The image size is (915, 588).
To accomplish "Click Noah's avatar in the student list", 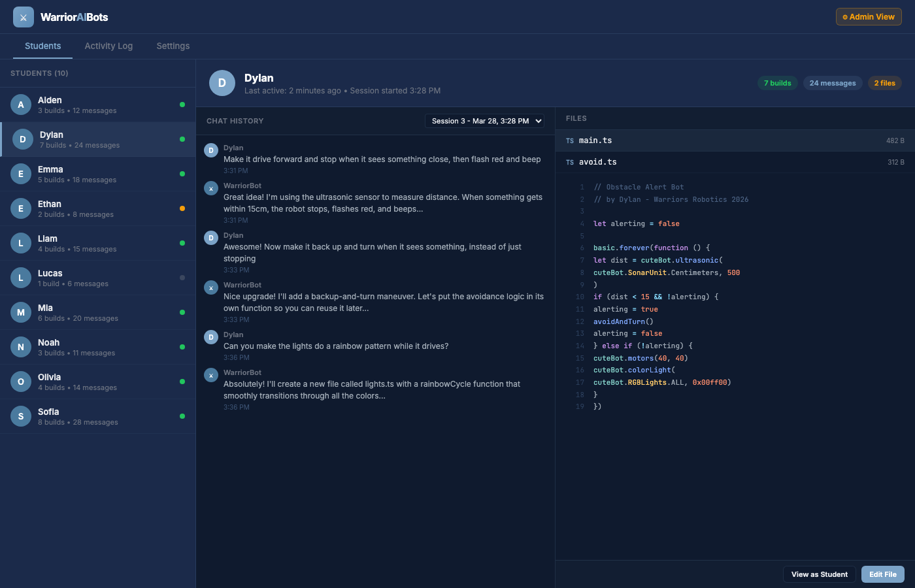I will point(20,347).
